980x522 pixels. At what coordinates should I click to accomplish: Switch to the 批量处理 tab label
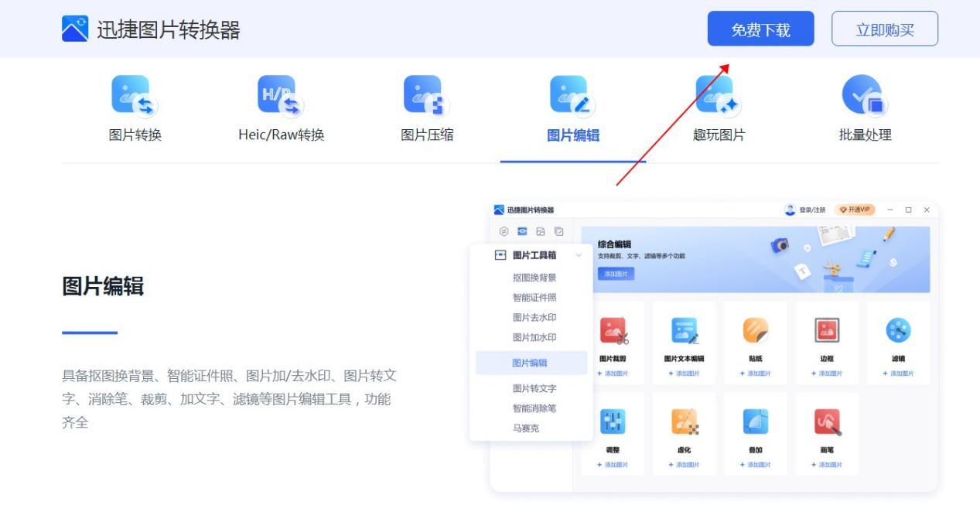coord(865,135)
